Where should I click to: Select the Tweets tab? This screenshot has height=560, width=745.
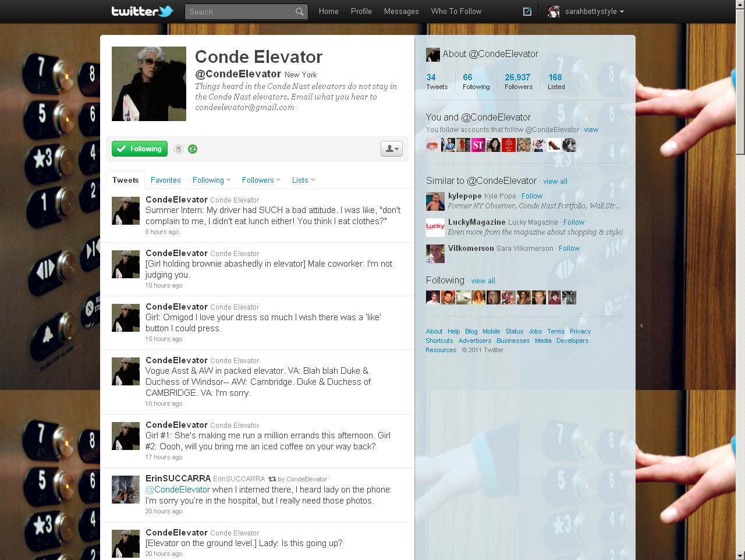click(126, 180)
